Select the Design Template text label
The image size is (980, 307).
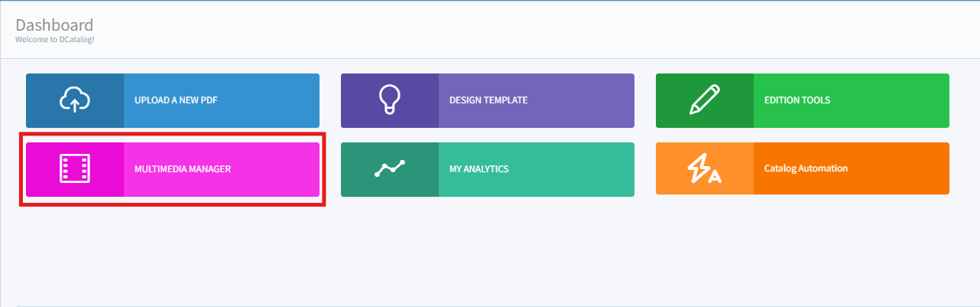(488, 100)
